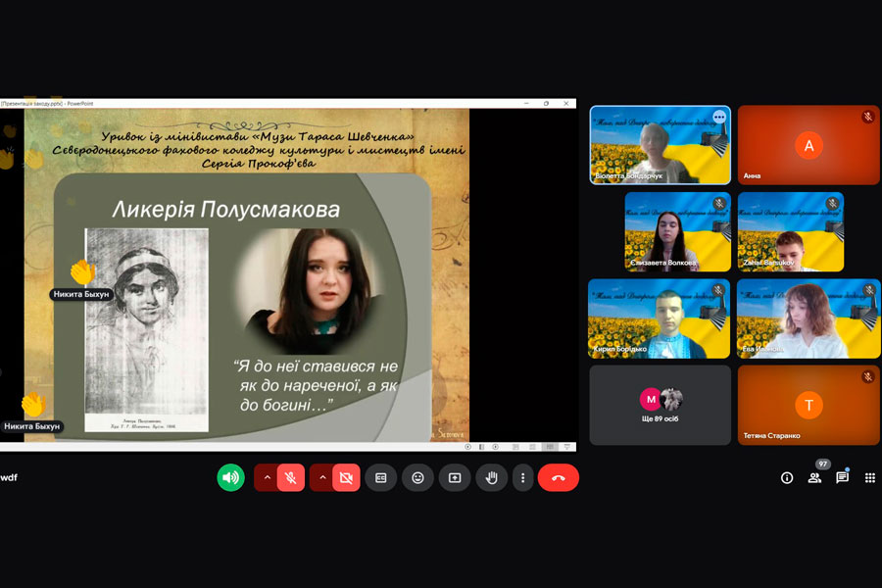Click the quote 'Я до неї ставився не…'
882x588 pixels.
[x=317, y=385]
